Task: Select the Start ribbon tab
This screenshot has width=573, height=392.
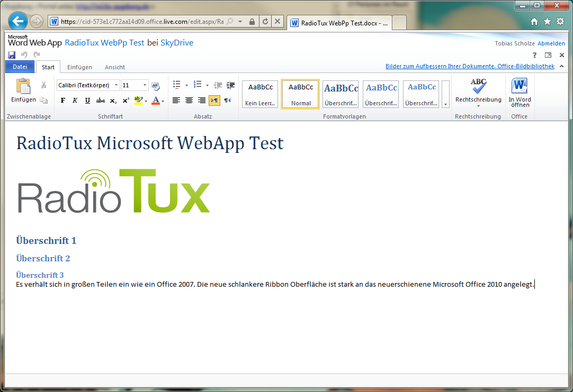Action: (x=48, y=67)
